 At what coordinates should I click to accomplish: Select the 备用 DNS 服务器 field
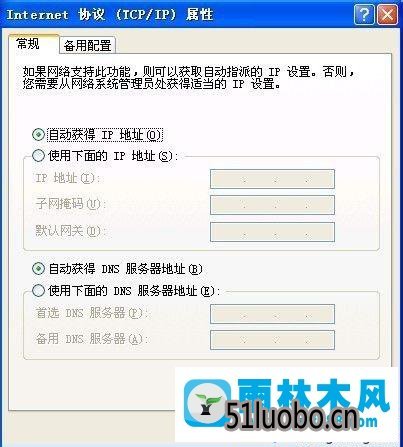(x=272, y=340)
